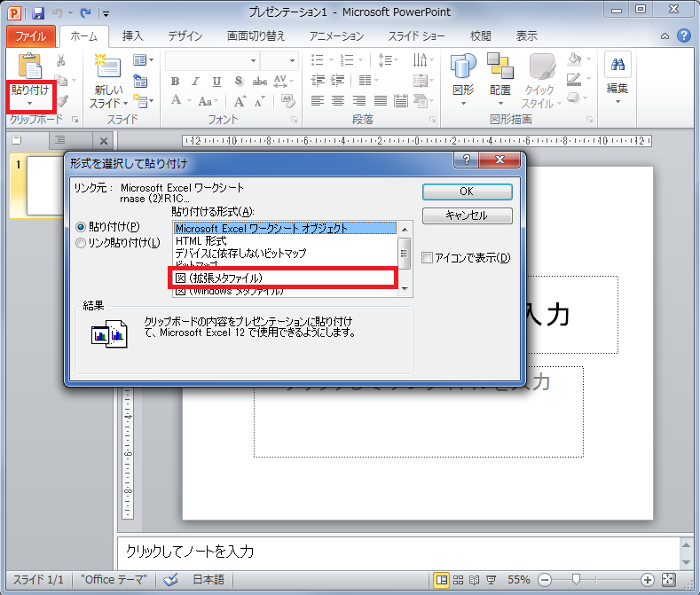
Task: Expand the 貼り付け dropdown arrow
Action: click(x=29, y=104)
